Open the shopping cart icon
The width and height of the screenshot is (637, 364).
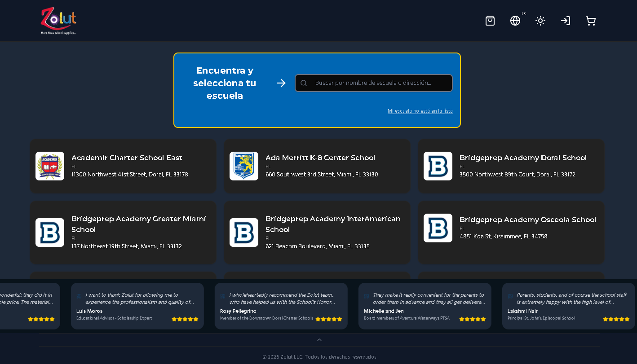point(591,21)
